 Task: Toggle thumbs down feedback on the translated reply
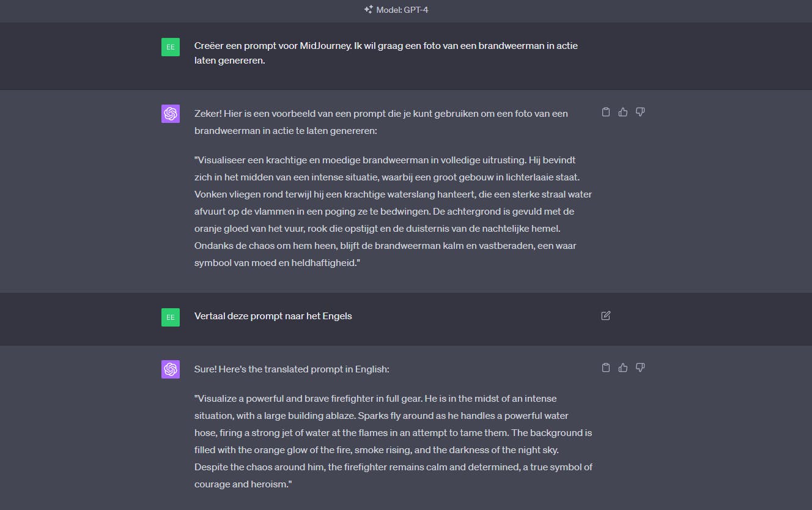click(x=640, y=367)
